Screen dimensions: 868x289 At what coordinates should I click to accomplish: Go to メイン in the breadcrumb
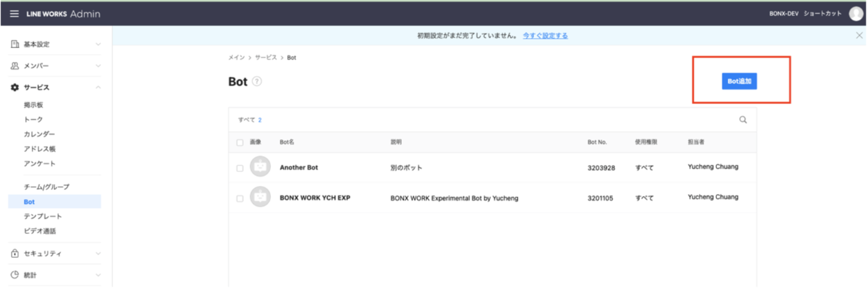coord(236,57)
